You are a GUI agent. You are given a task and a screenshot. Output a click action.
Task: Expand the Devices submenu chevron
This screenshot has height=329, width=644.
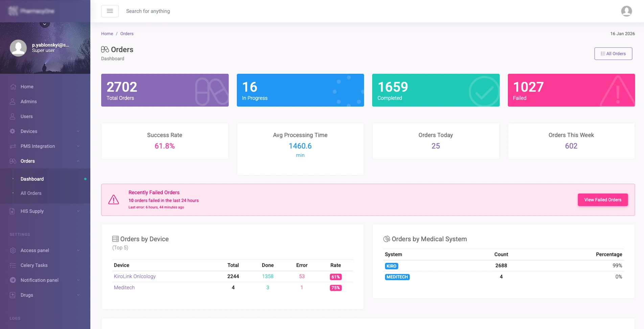(79, 131)
